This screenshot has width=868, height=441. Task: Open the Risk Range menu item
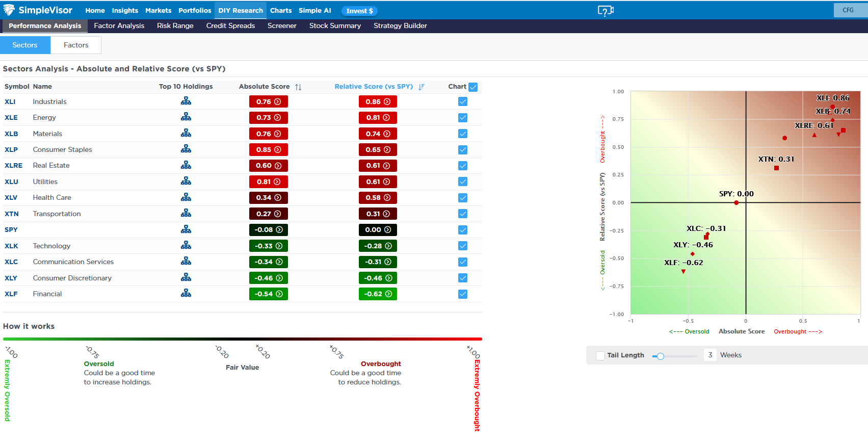(x=175, y=25)
